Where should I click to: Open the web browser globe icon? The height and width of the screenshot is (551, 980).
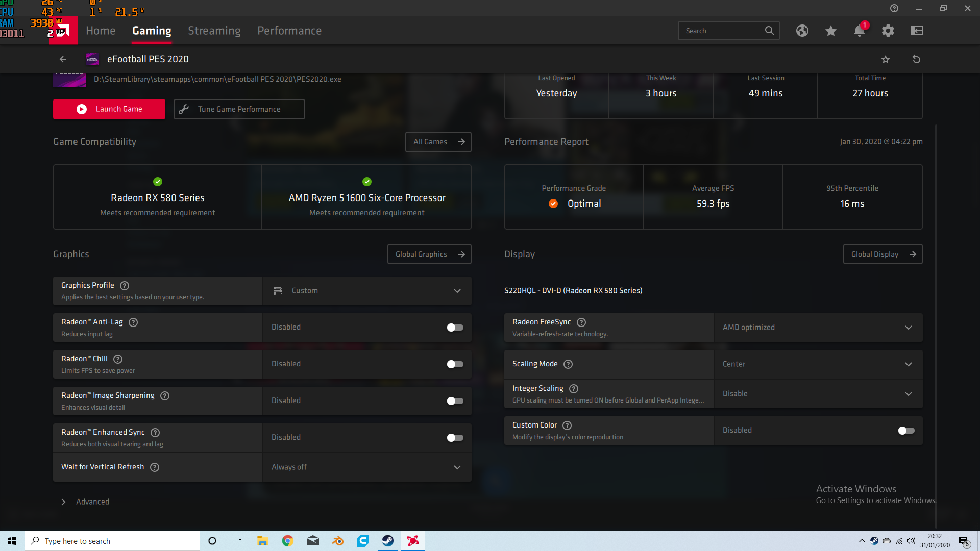(x=802, y=31)
